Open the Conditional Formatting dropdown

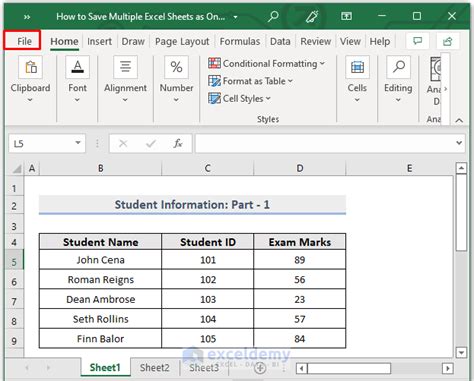(267, 63)
